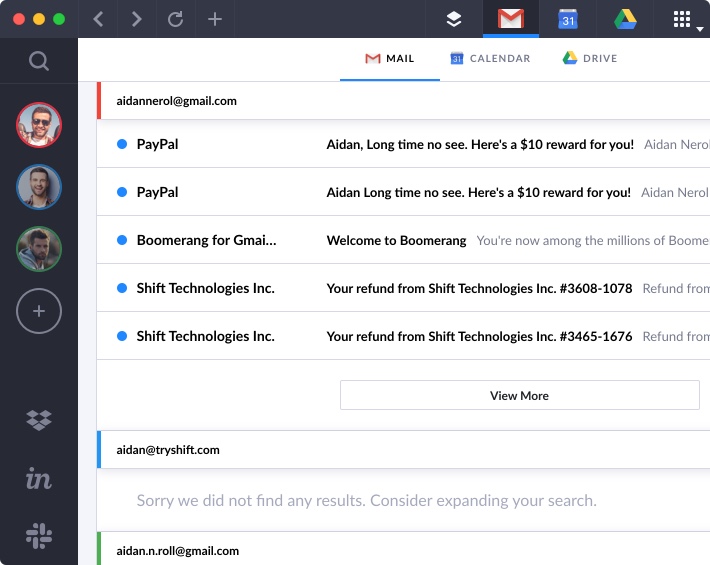
Task: Click unread dot on refund #3465-1676 row
Action: pyautogui.click(x=122, y=336)
